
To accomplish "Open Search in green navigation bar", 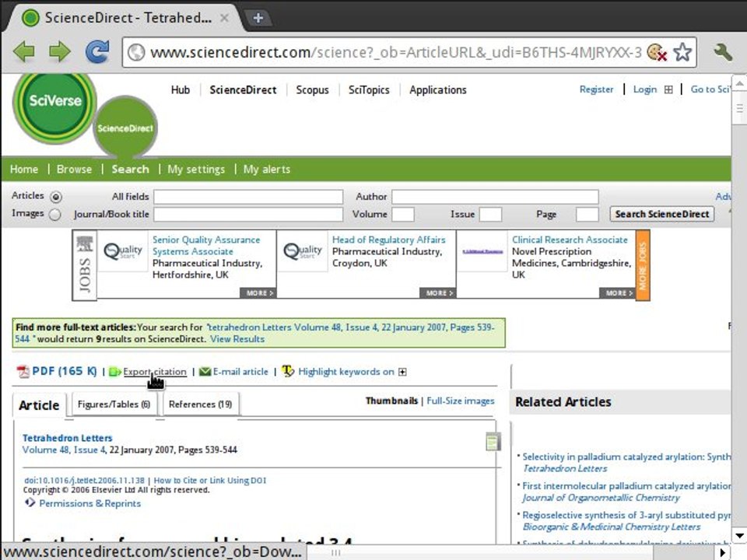I will click(x=130, y=169).
